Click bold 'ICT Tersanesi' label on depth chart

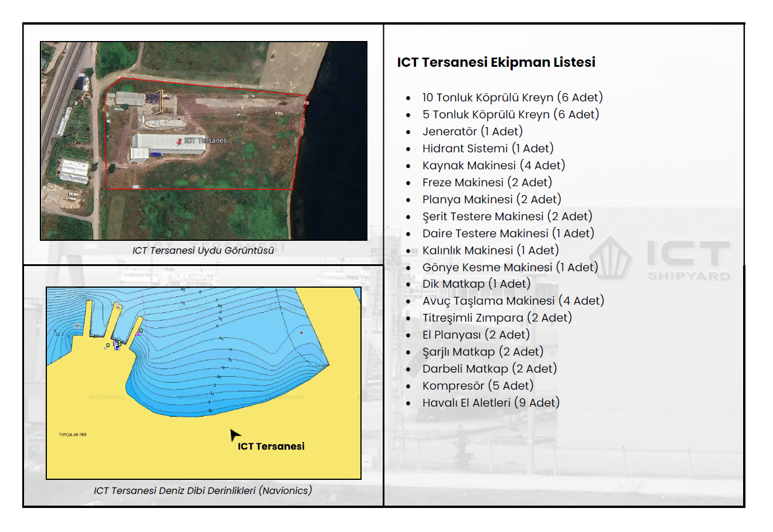pyautogui.click(x=271, y=446)
